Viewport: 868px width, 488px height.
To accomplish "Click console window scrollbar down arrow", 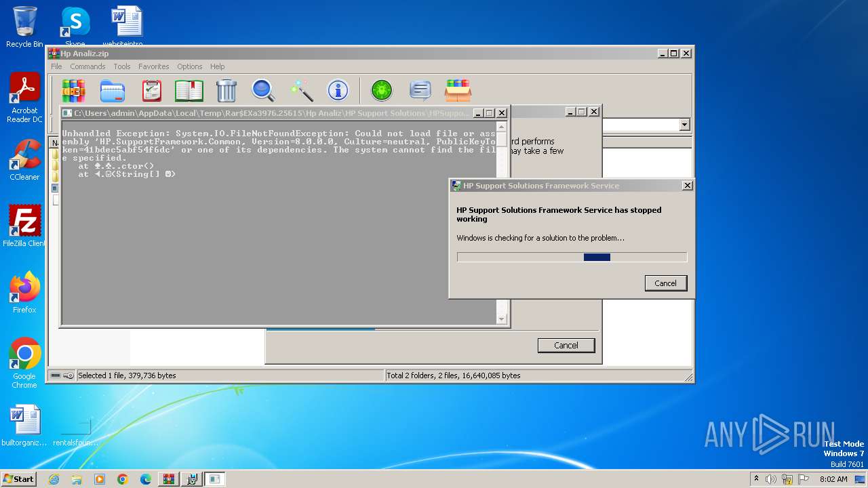I will [x=502, y=319].
